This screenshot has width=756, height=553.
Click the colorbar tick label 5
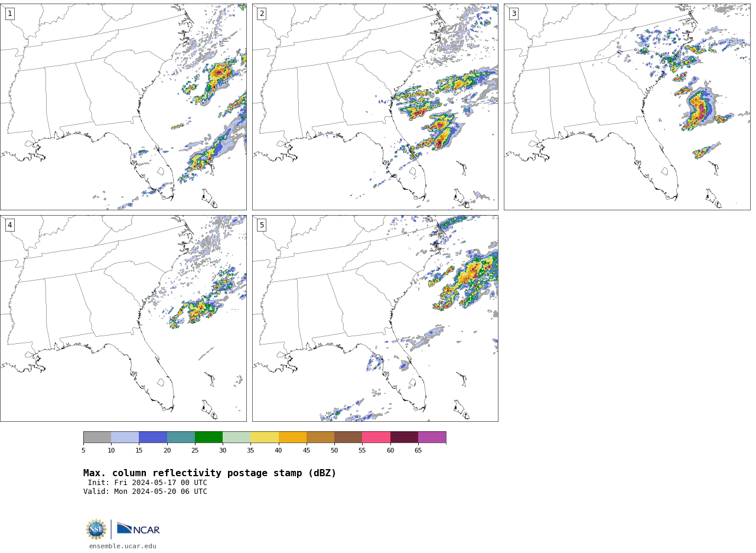(x=83, y=451)
